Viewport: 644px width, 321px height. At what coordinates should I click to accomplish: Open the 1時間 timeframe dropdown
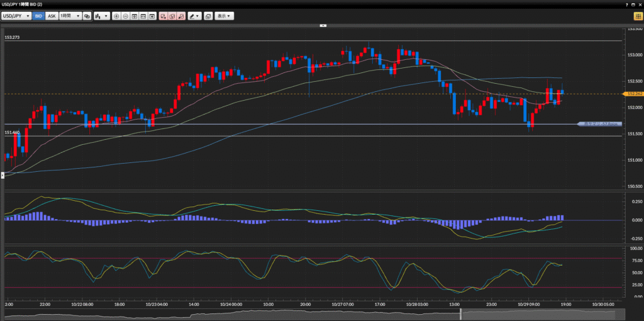click(x=70, y=16)
